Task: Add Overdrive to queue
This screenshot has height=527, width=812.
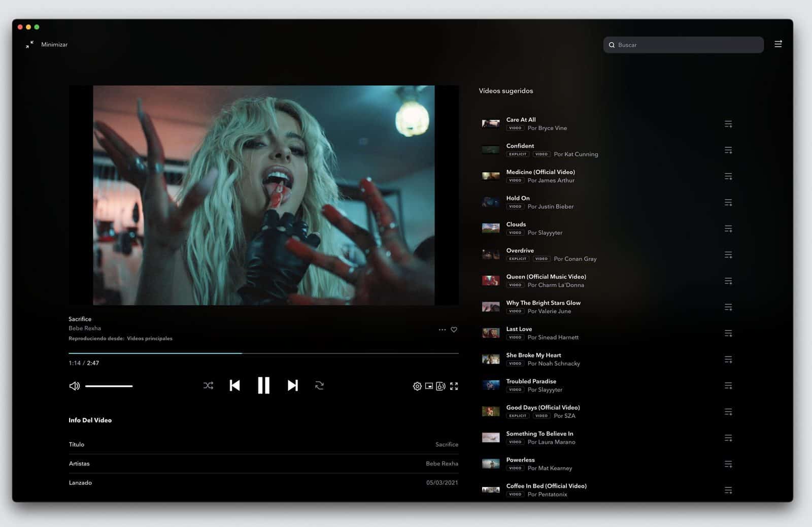Action: 728,255
